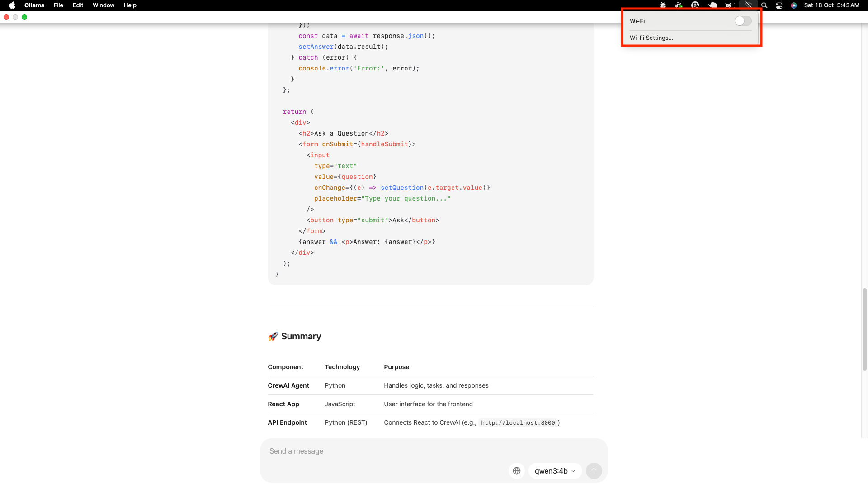868x488 pixels.
Task: Toggle the Wi-Fi switch on
Action: (743, 21)
